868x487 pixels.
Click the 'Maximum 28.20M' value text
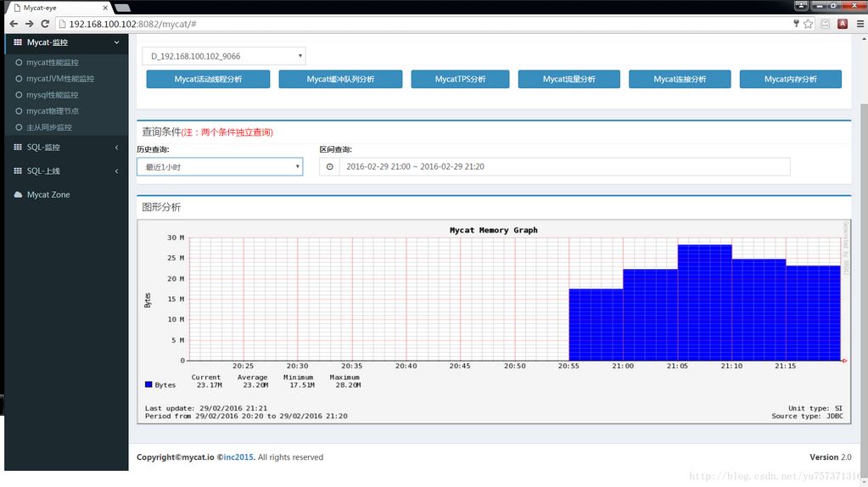[345, 381]
